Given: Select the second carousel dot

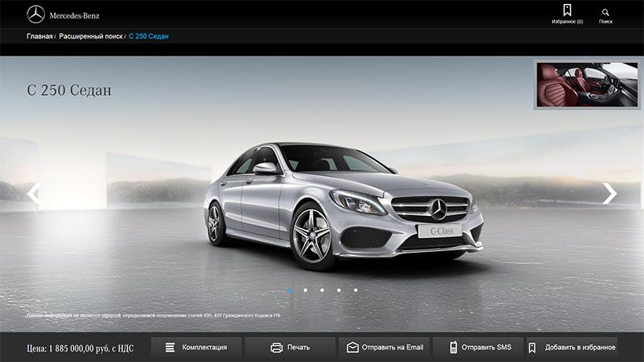Looking at the screenshot, I should point(306,290).
